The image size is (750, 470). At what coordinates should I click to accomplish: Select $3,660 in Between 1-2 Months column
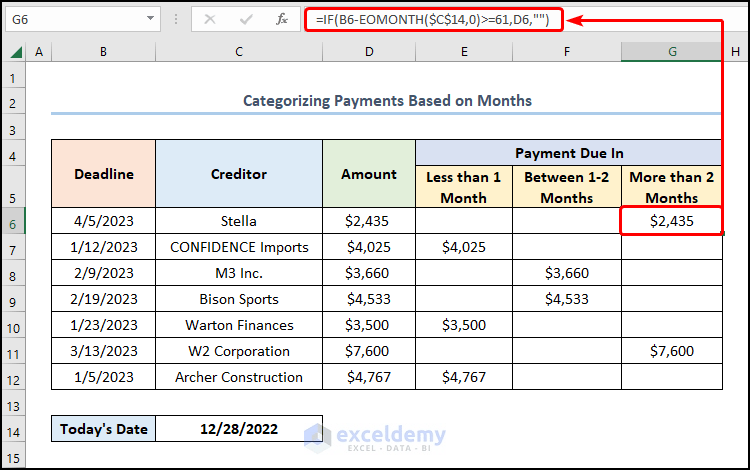click(567, 273)
